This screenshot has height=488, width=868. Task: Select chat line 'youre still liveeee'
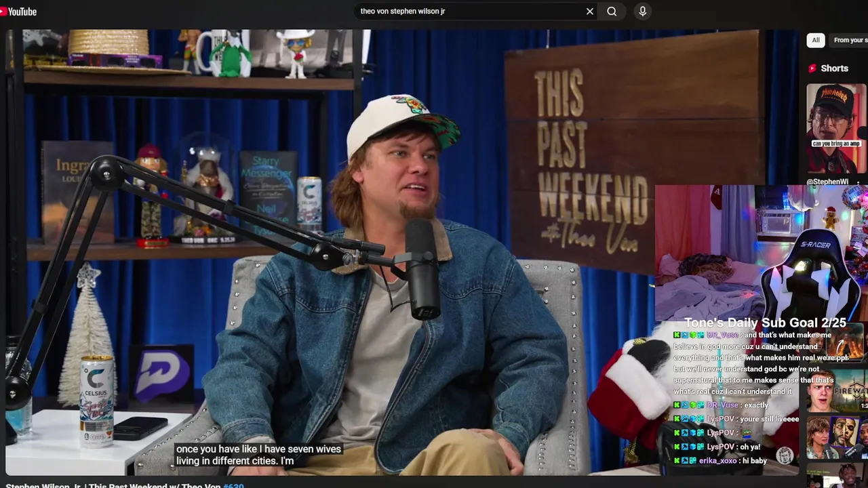click(x=768, y=419)
